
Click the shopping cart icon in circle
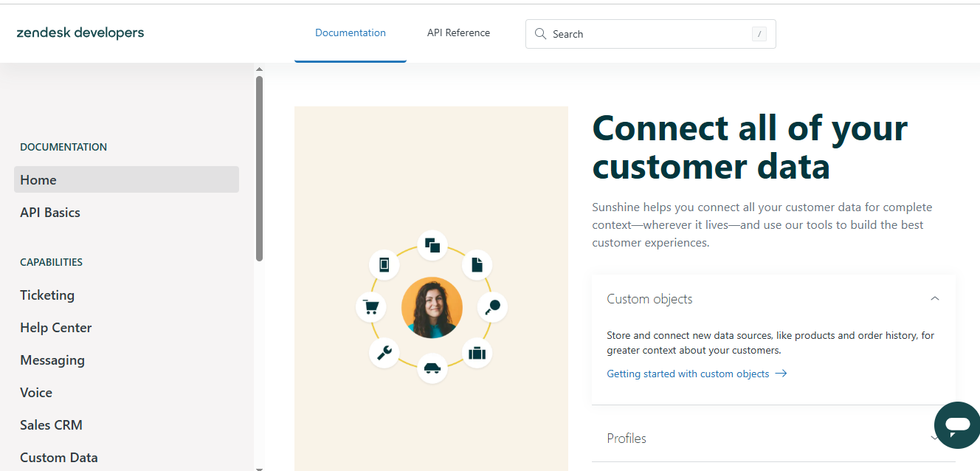(x=371, y=306)
